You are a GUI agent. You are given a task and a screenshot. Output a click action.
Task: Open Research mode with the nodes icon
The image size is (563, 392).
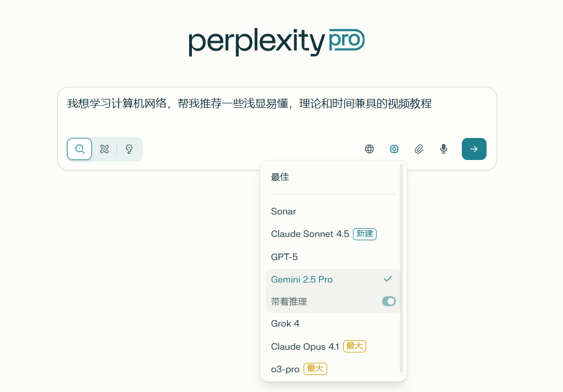pos(104,148)
